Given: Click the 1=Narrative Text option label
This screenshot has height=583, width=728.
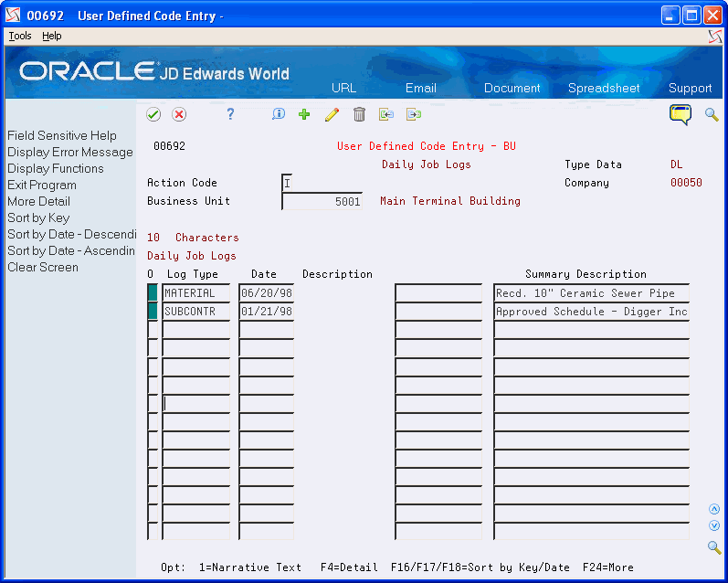Looking at the screenshot, I should tap(249, 567).
